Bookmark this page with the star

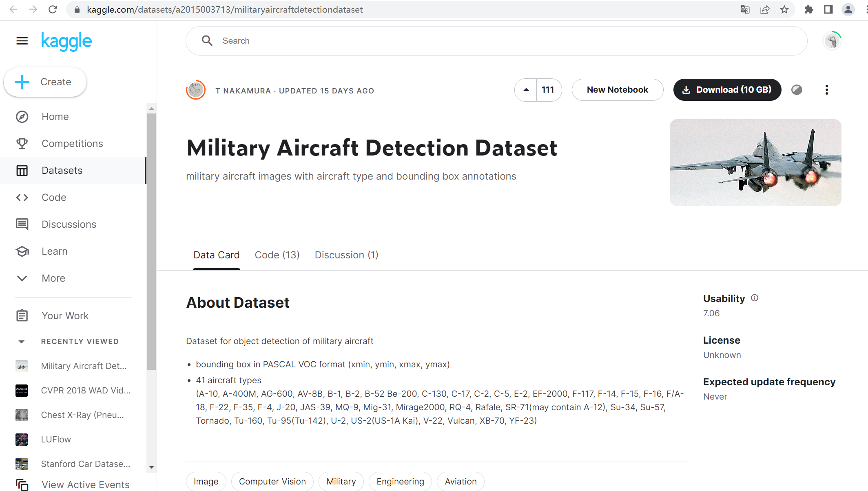click(x=784, y=9)
